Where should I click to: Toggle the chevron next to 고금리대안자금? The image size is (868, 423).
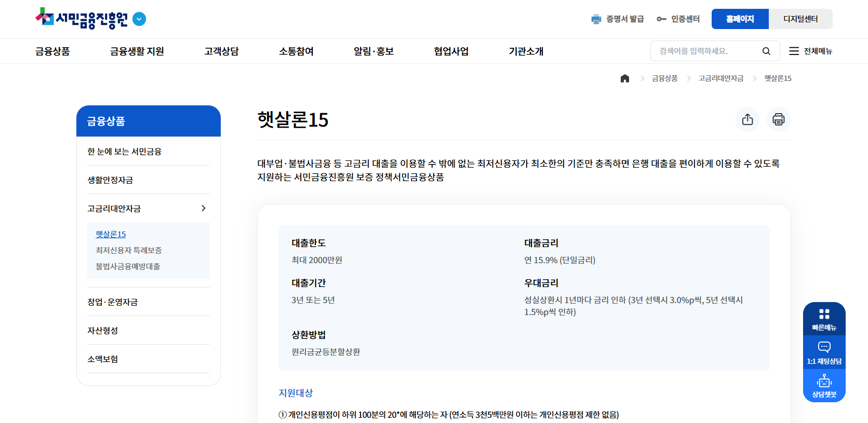click(x=204, y=208)
